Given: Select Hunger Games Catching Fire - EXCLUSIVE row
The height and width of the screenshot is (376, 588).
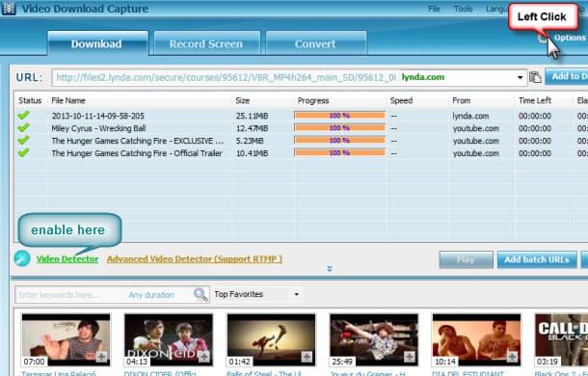Looking at the screenshot, I should [x=138, y=141].
